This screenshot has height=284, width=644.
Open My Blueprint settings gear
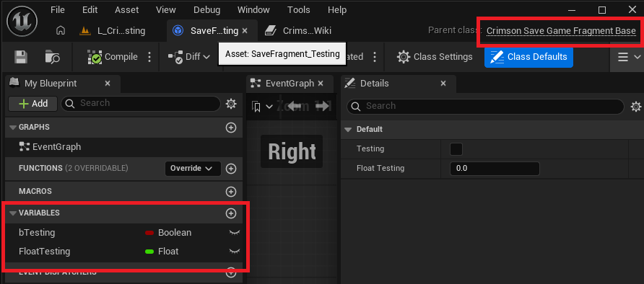click(x=231, y=104)
